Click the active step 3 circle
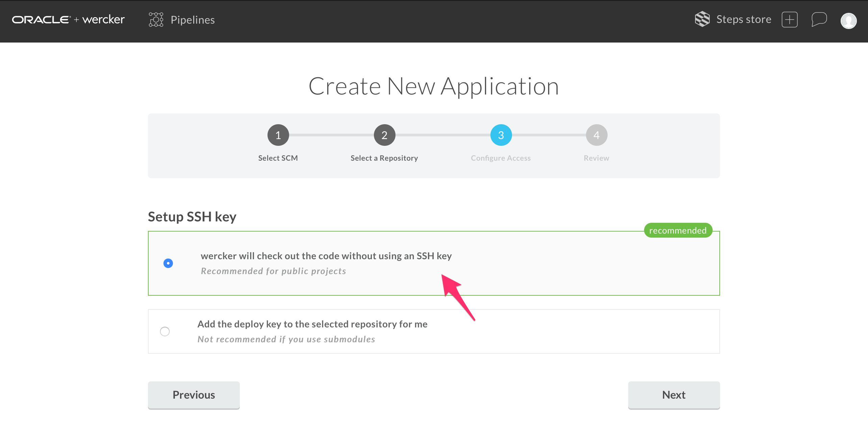868x428 pixels. [x=501, y=135]
